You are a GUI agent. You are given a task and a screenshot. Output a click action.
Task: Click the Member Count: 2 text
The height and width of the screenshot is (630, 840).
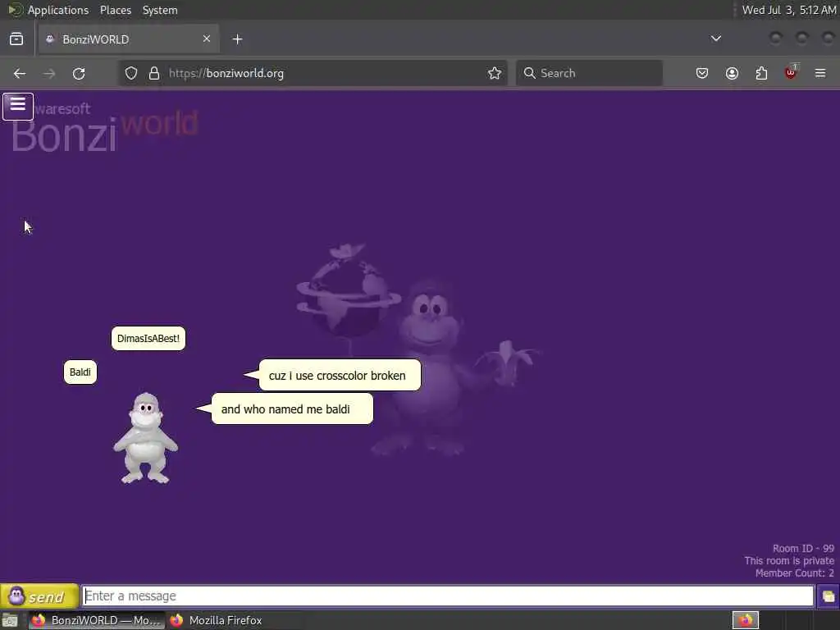(794, 573)
